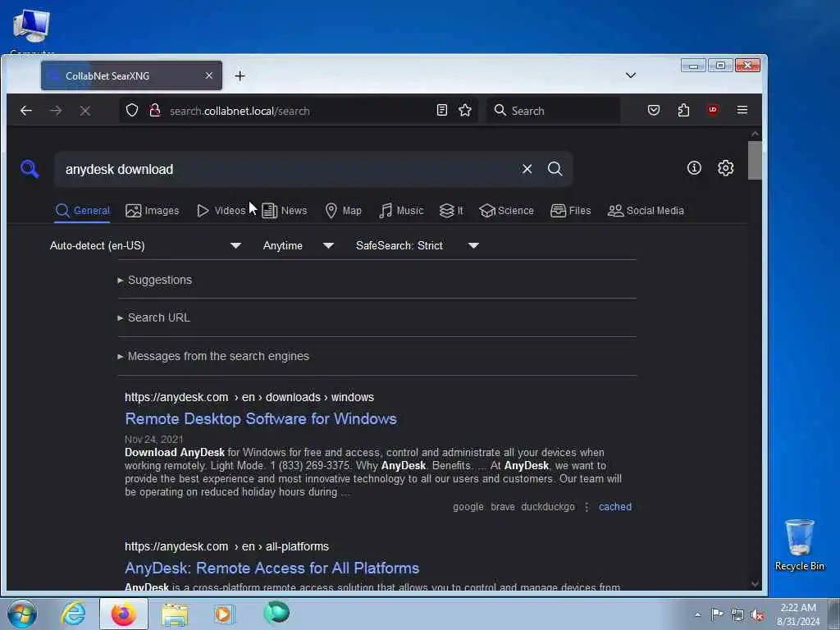Switch to It search category
The width and height of the screenshot is (840, 630).
click(x=451, y=211)
